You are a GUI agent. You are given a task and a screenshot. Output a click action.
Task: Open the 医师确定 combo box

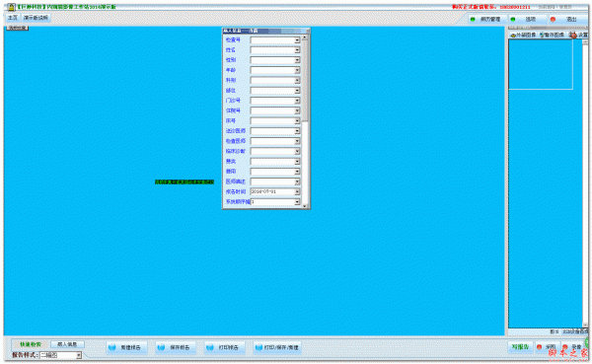[297, 182]
